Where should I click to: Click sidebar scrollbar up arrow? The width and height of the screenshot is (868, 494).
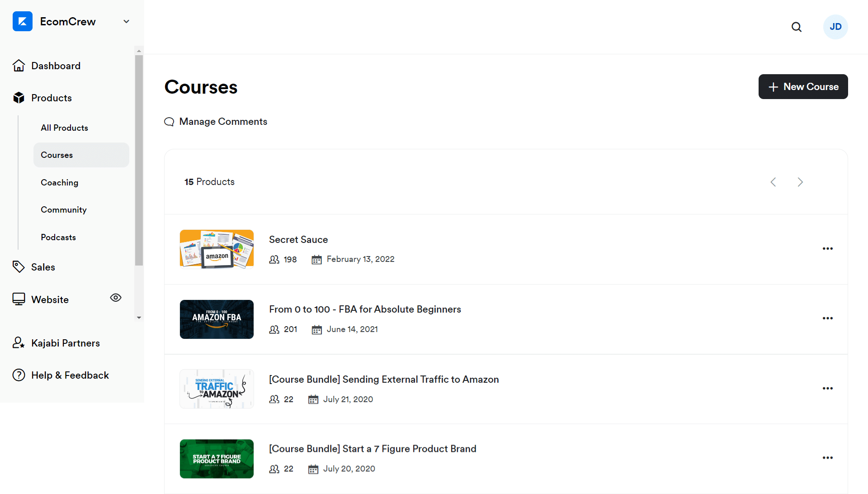[139, 51]
